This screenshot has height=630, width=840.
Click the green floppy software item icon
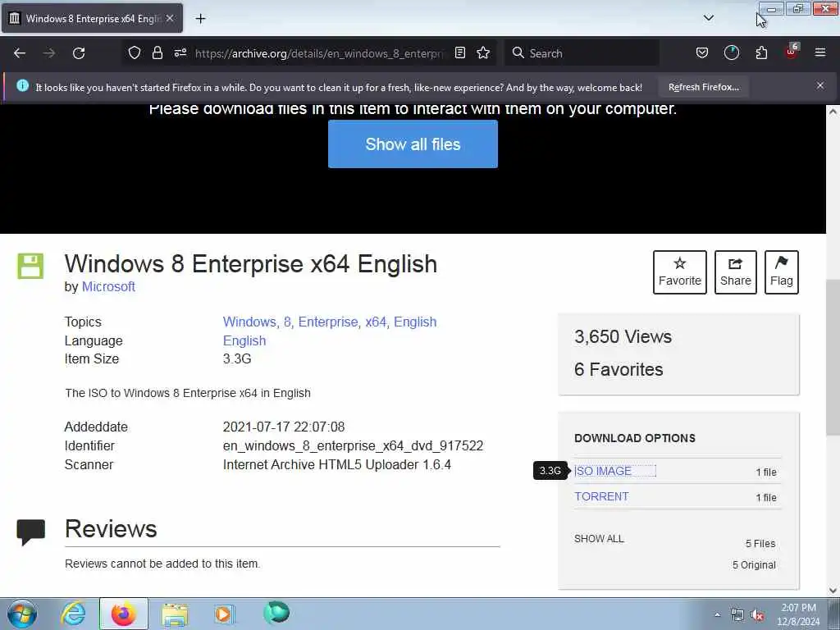click(x=30, y=267)
